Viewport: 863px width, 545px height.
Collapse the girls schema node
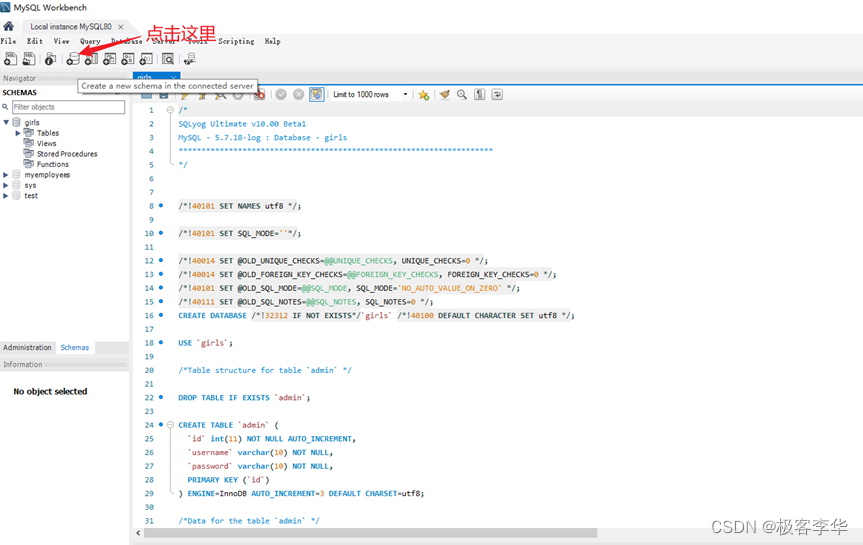coord(6,122)
